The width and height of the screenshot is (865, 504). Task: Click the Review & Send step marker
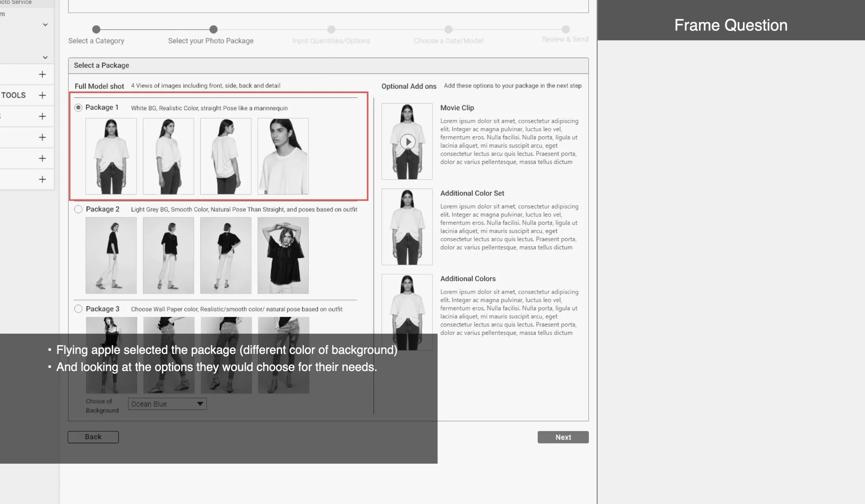565,30
